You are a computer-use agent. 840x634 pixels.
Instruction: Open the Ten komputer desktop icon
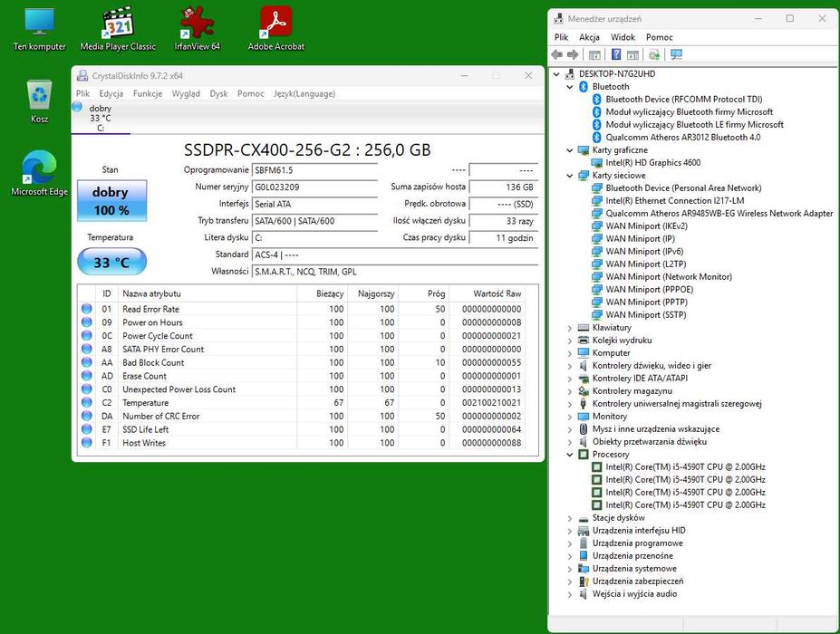click(x=39, y=30)
